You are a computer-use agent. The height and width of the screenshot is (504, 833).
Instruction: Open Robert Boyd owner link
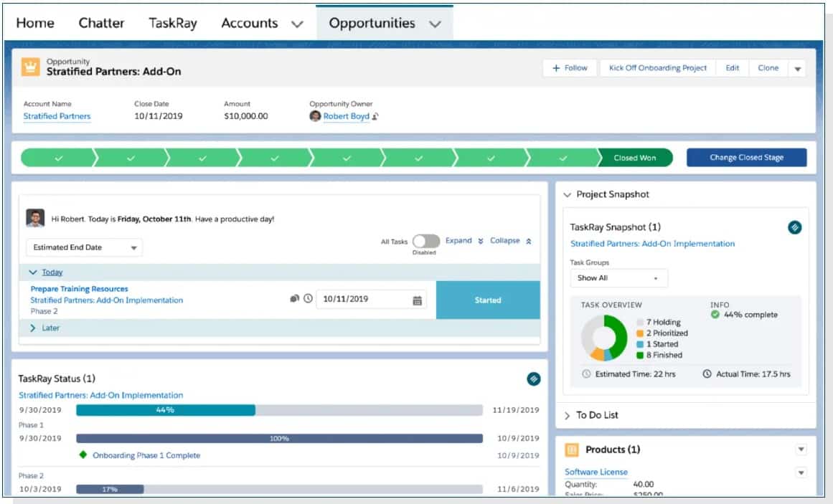tap(346, 116)
